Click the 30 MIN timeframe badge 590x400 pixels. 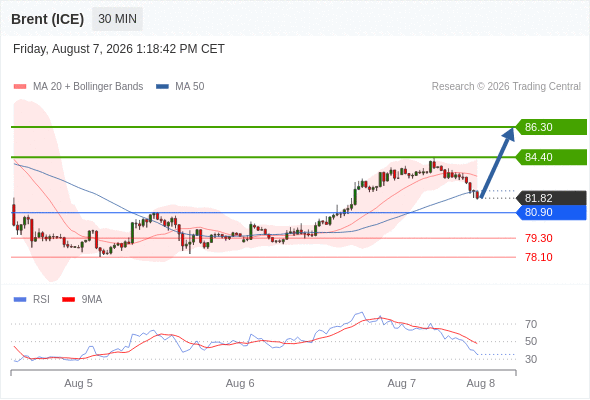(x=117, y=19)
